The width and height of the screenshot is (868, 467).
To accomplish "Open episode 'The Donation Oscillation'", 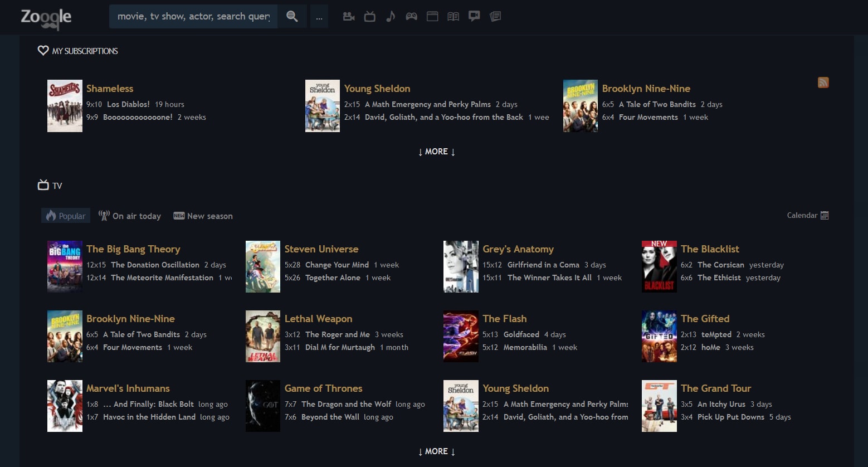I will pos(155,265).
